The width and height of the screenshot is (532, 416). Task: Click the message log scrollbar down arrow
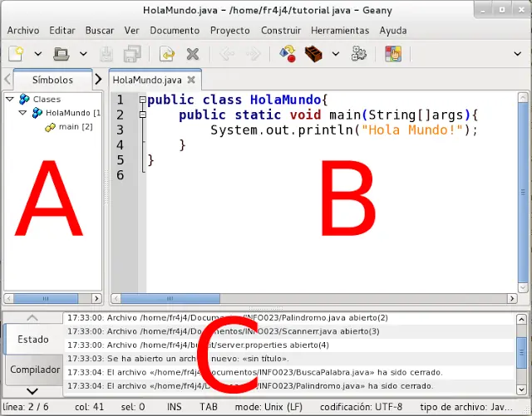[521, 390]
